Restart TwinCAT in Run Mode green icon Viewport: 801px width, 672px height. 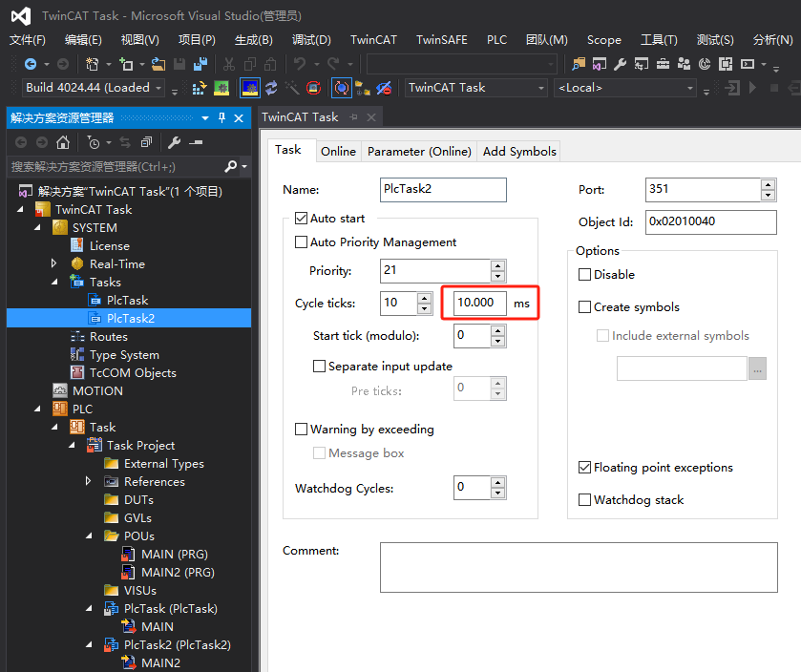pyautogui.click(x=221, y=89)
